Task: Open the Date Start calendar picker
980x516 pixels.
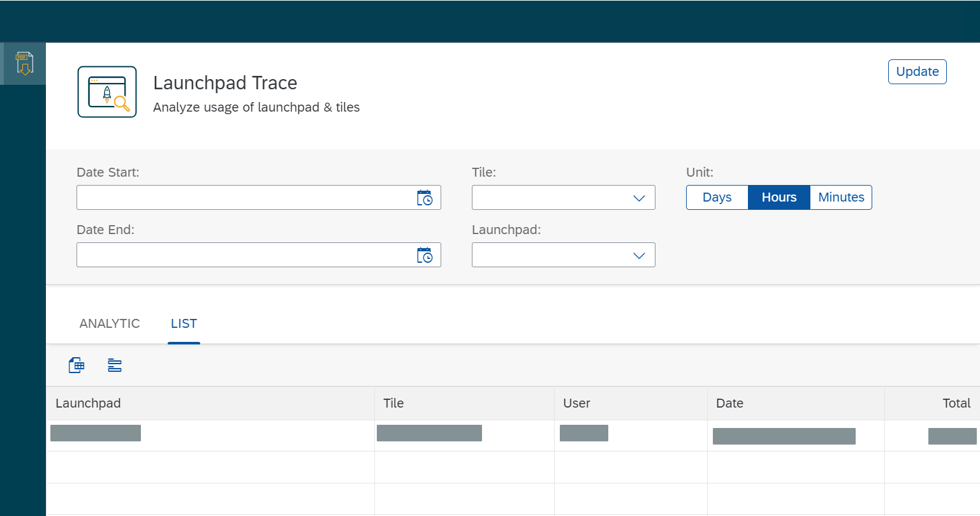Action: (x=425, y=198)
